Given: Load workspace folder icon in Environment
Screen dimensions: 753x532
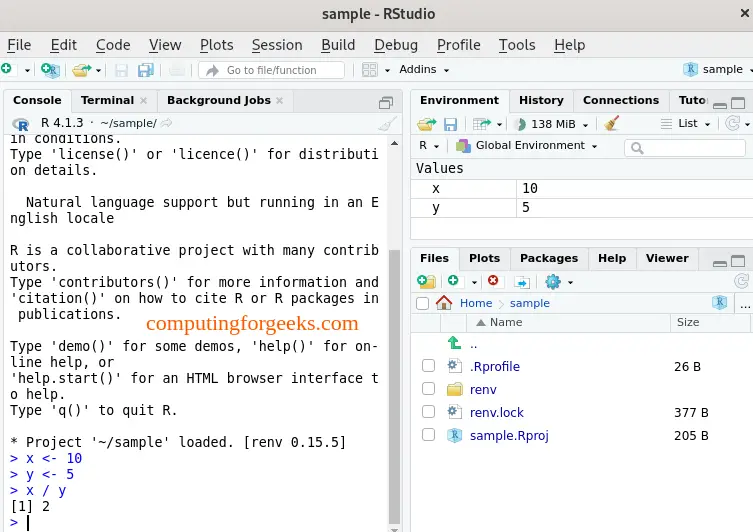Looking at the screenshot, I should point(426,124).
